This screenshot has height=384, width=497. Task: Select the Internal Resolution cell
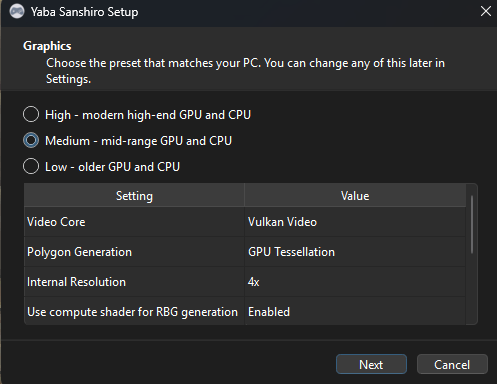tap(134, 282)
